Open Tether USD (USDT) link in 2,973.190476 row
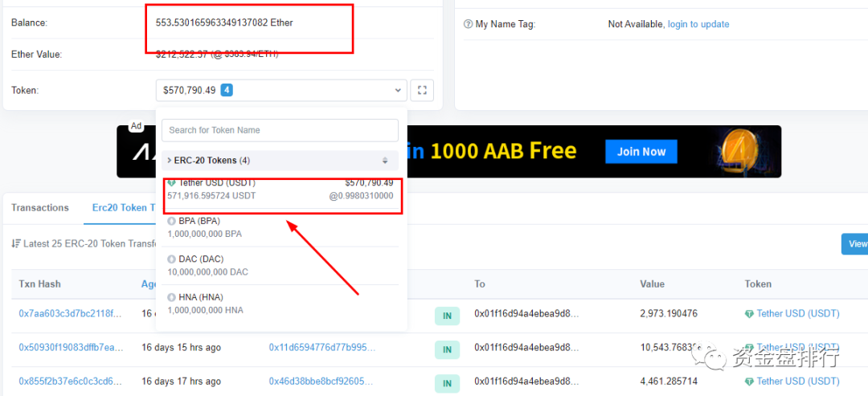The height and width of the screenshot is (396, 868). [798, 313]
